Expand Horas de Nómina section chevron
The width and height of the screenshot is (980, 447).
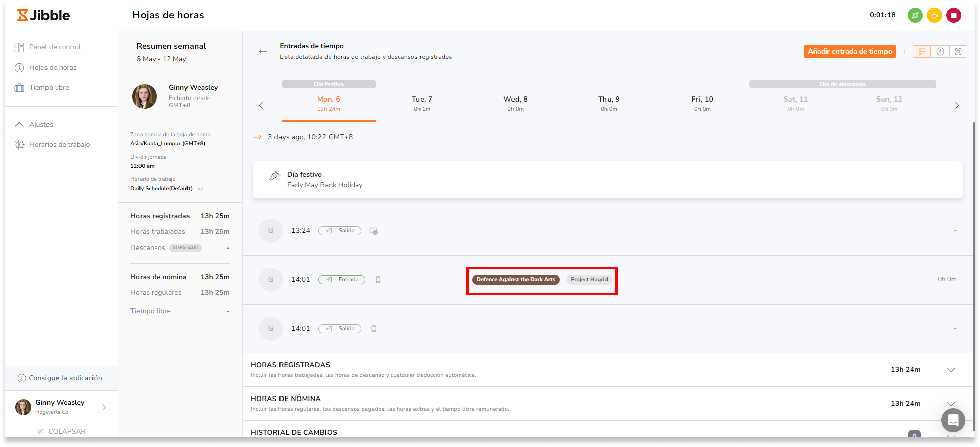[951, 403]
